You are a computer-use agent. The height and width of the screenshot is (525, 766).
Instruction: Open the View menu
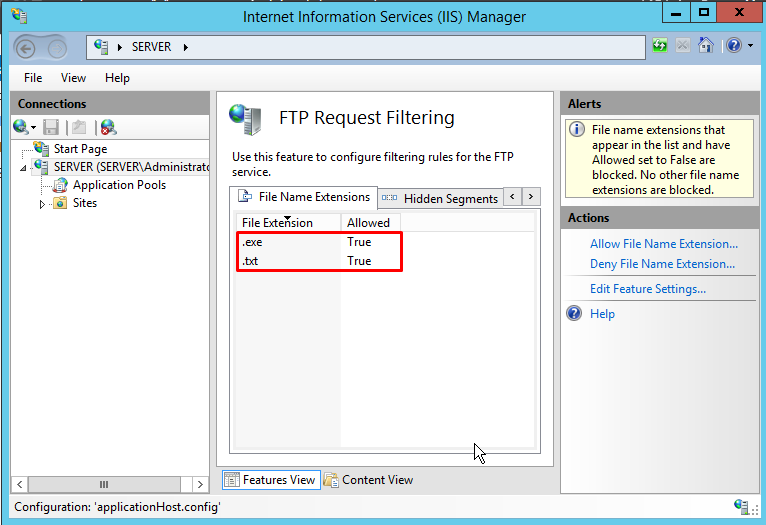tap(73, 78)
